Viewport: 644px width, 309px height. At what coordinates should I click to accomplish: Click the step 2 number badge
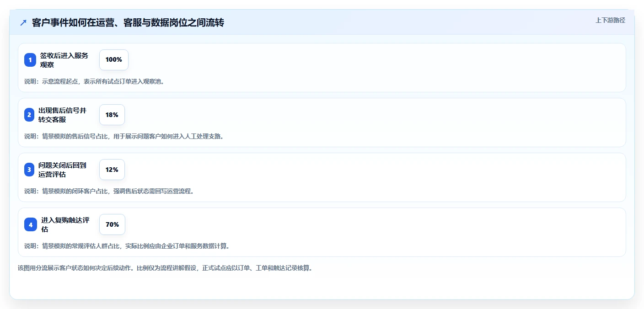click(29, 115)
